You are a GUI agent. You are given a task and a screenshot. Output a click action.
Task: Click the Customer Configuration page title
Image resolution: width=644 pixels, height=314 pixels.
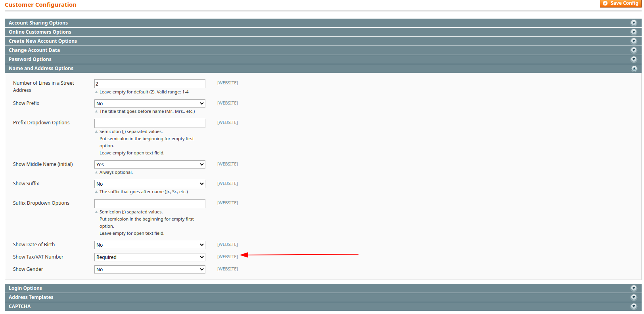click(40, 5)
